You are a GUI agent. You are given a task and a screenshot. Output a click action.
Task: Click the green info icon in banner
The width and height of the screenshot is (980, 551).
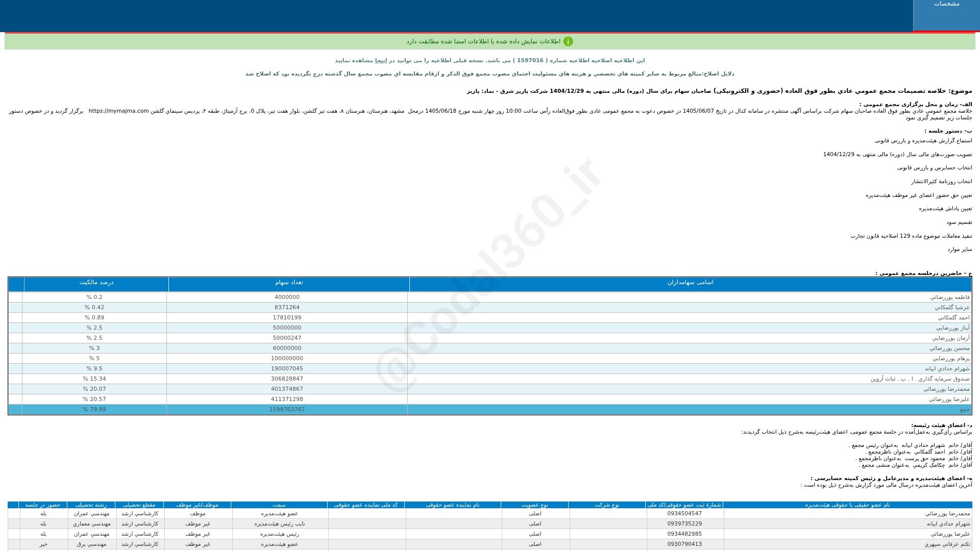568,41
